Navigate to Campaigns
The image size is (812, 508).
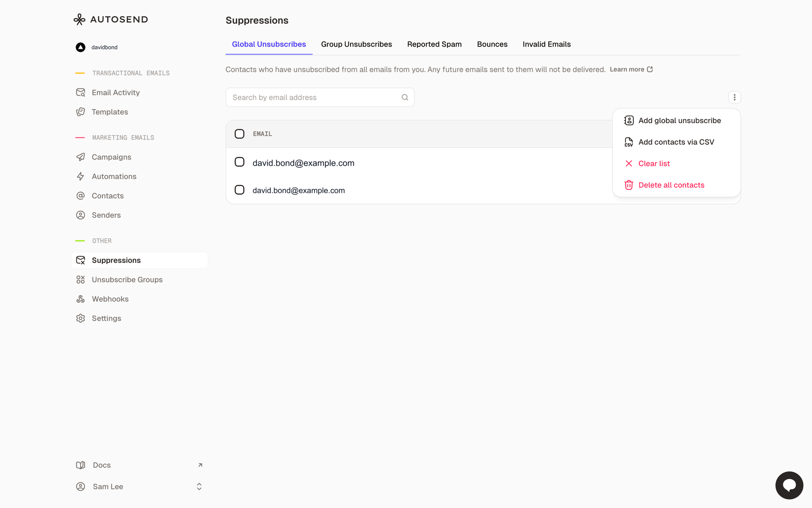point(140,157)
